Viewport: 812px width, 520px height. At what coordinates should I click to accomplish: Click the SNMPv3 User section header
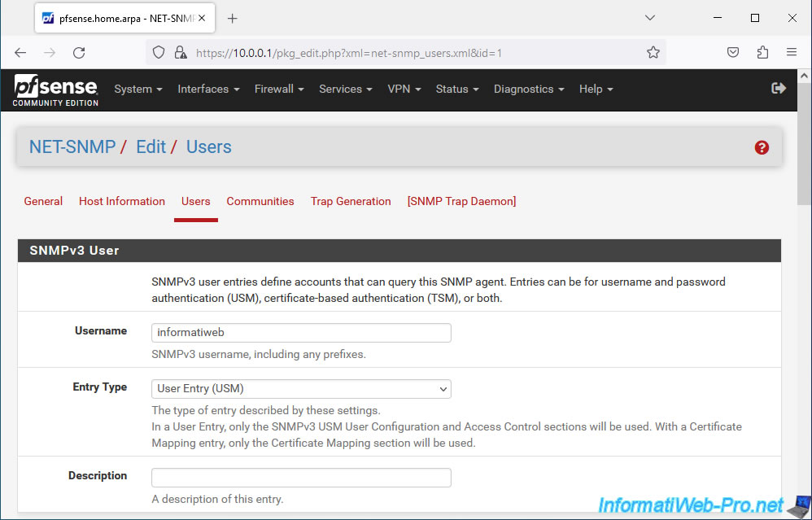point(399,251)
